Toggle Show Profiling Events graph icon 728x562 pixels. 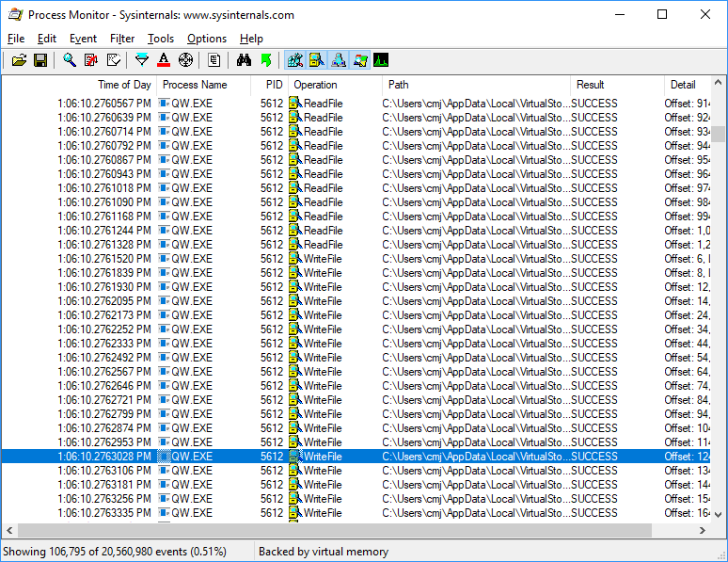381,60
